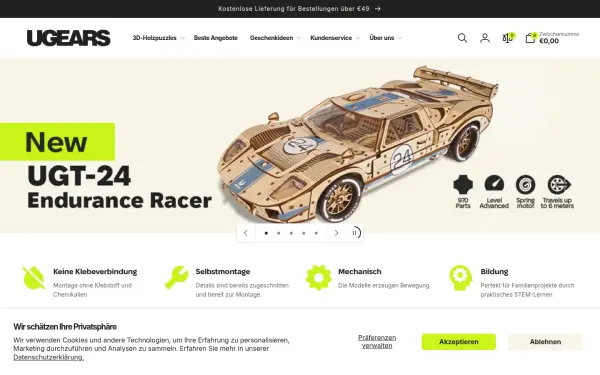This screenshot has width=600, height=375.
Task: Expand the Über uns menu
Action: 386,38
